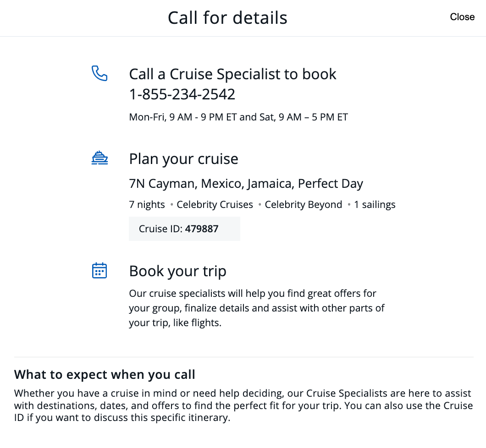
Task: Click the Call a Cruise Specialist heading
Action: (x=232, y=74)
